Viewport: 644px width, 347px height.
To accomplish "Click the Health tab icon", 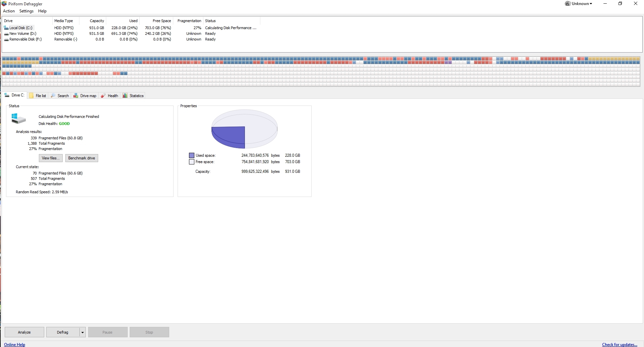I will coord(103,95).
